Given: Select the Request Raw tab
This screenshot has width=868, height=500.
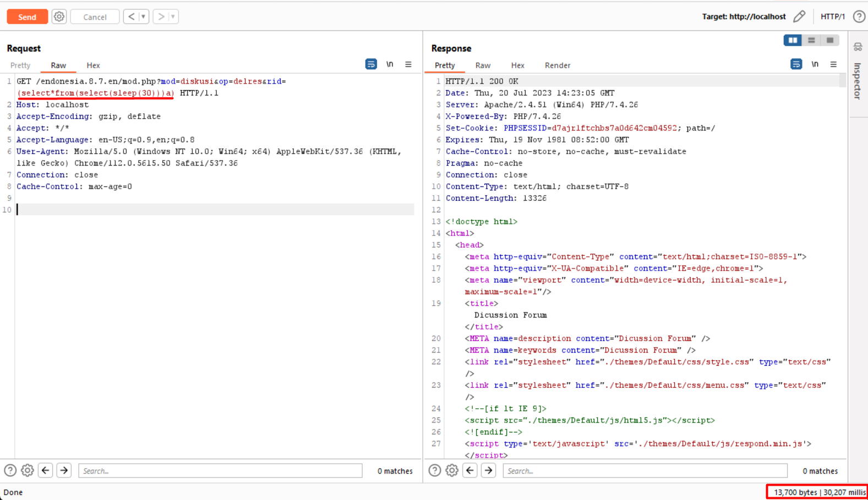Looking at the screenshot, I should [x=58, y=65].
